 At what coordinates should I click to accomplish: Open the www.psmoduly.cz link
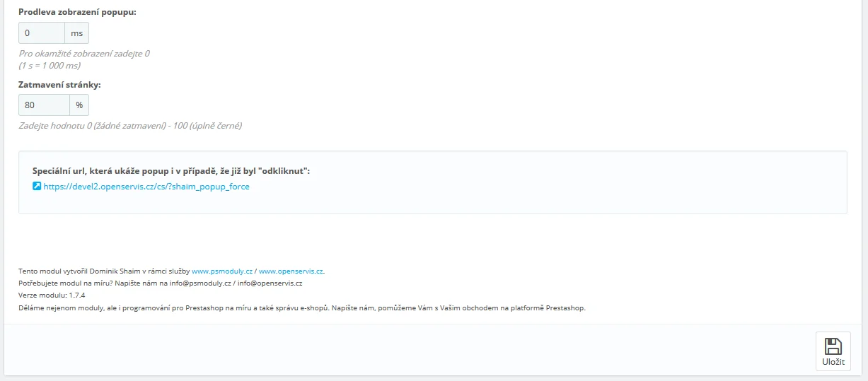[x=222, y=271]
